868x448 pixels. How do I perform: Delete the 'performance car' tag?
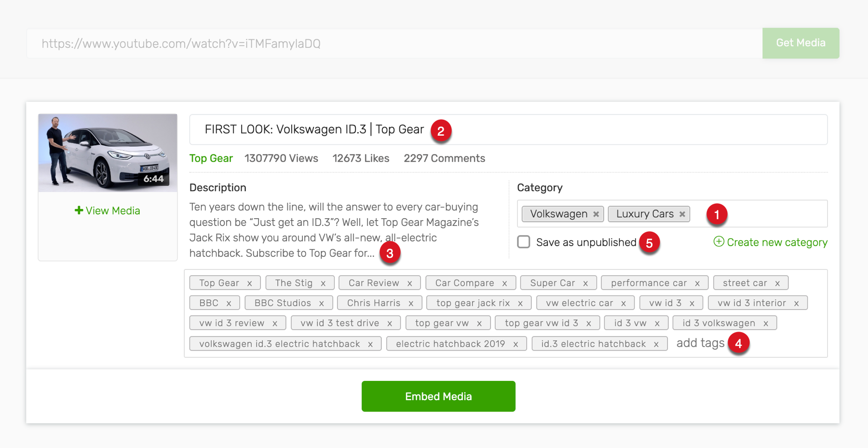tap(697, 283)
